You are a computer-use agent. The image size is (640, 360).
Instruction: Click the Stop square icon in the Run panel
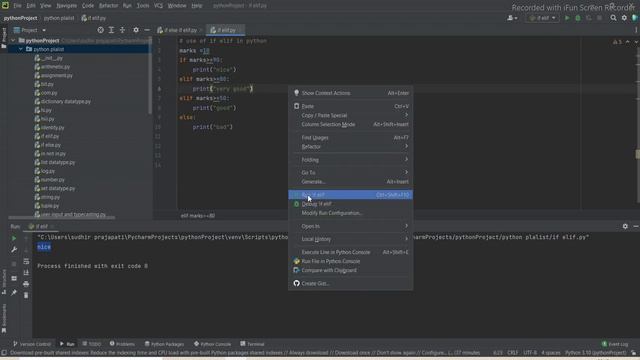(x=14, y=264)
